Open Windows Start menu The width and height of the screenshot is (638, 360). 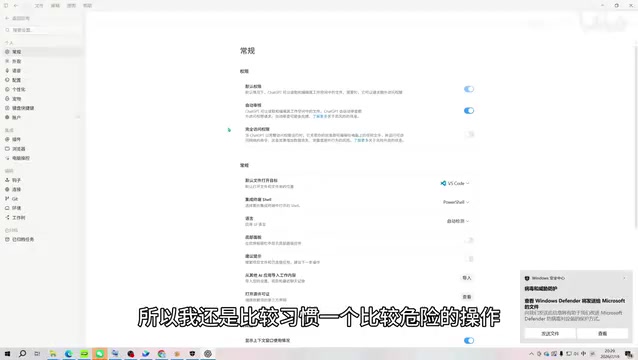click(7, 353)
